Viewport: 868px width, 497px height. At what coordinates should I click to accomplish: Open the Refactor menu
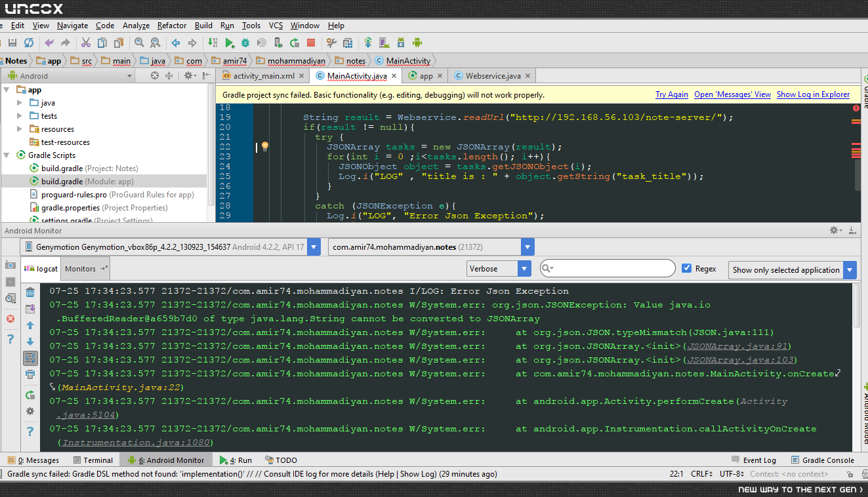point(172,26)
